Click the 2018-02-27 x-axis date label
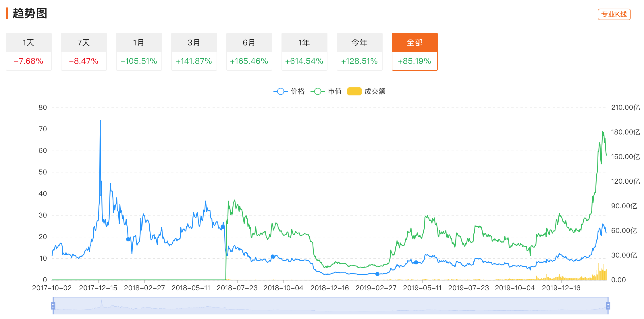 [x=144, y=288]
